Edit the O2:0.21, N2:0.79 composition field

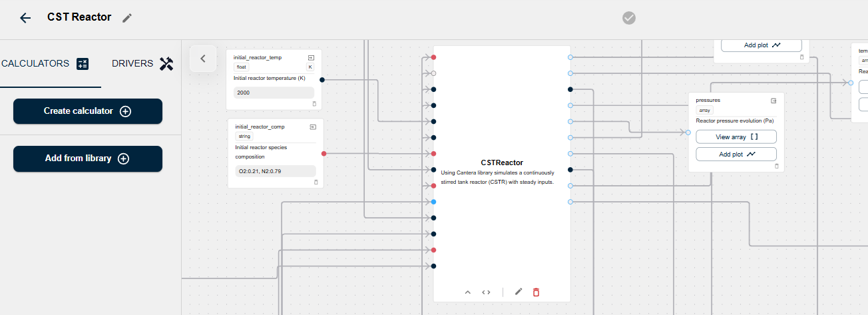(276, 171)
